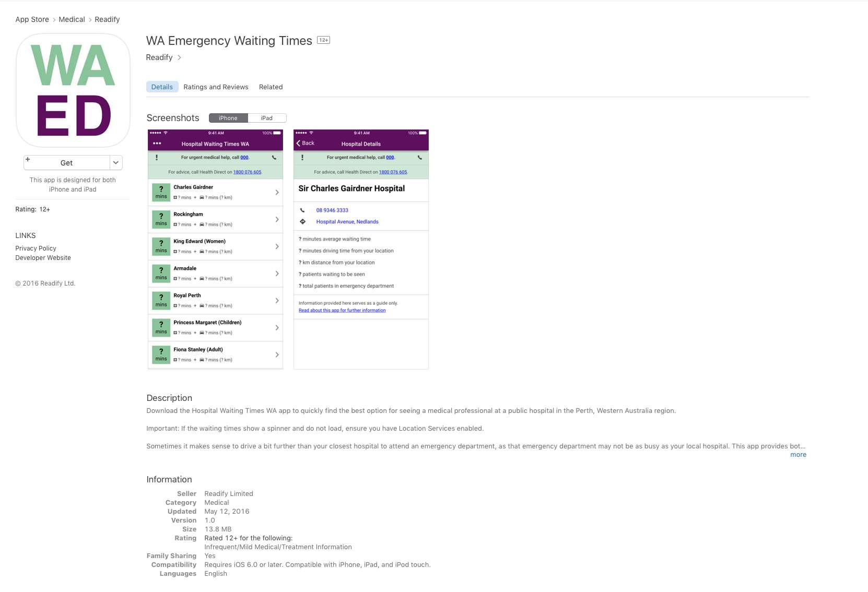This screenshot has width=868, height=592.
Task: Switch to Ratings and Reviews tab
Action: (216, 87)
